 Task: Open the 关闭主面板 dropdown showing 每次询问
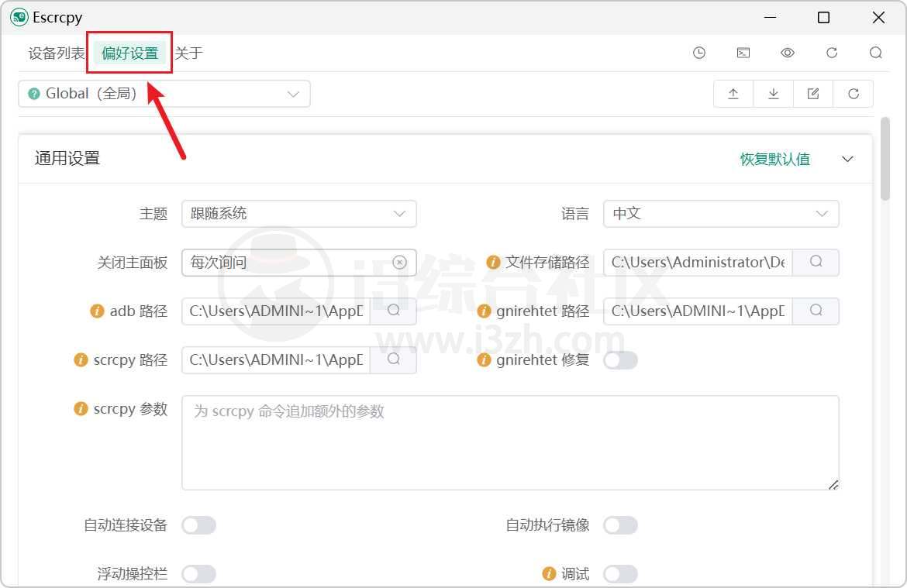[x=299, y=263]
